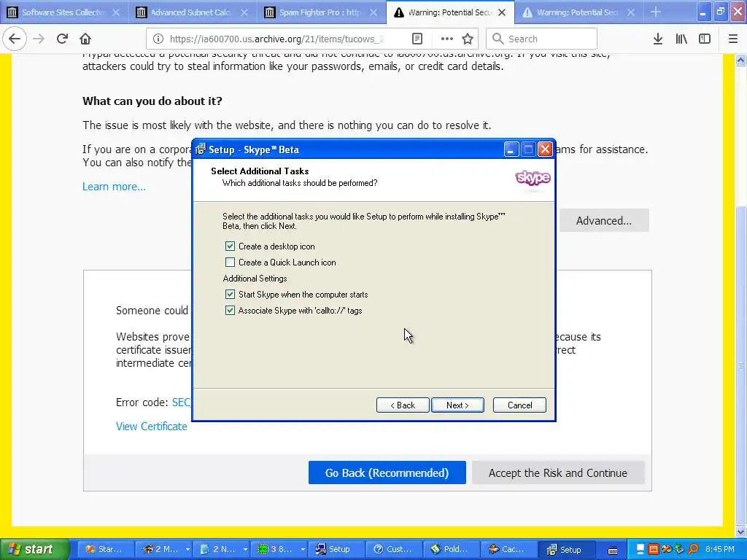Open Firefox hamburger menu
This screenshot has width=747, height=560.
[x=733, y=39]
